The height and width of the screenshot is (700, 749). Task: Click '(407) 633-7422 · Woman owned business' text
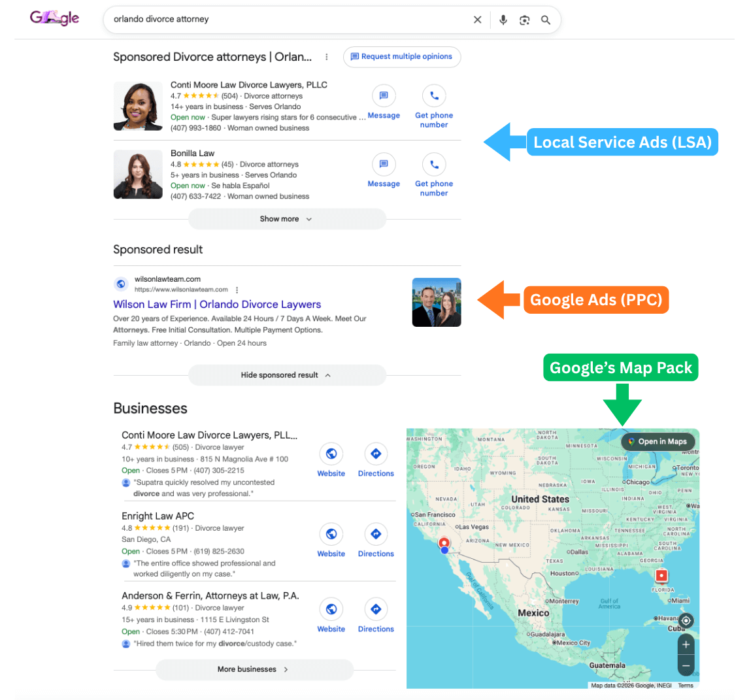(240, 196)
